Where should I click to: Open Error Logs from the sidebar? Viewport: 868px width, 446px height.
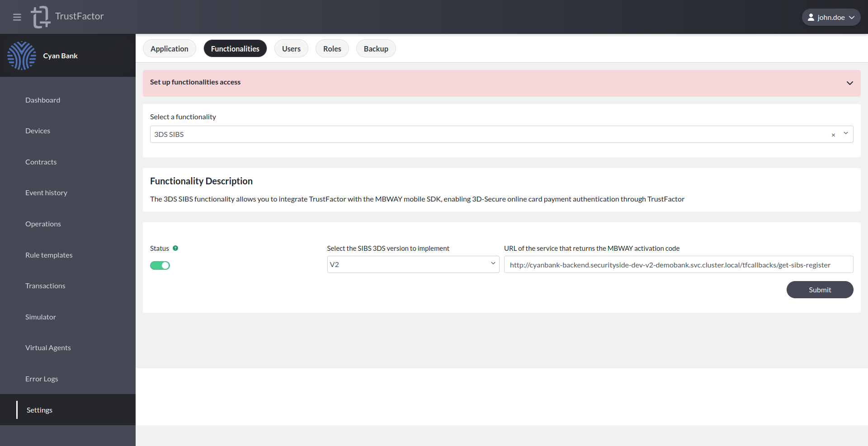(42, 379)
